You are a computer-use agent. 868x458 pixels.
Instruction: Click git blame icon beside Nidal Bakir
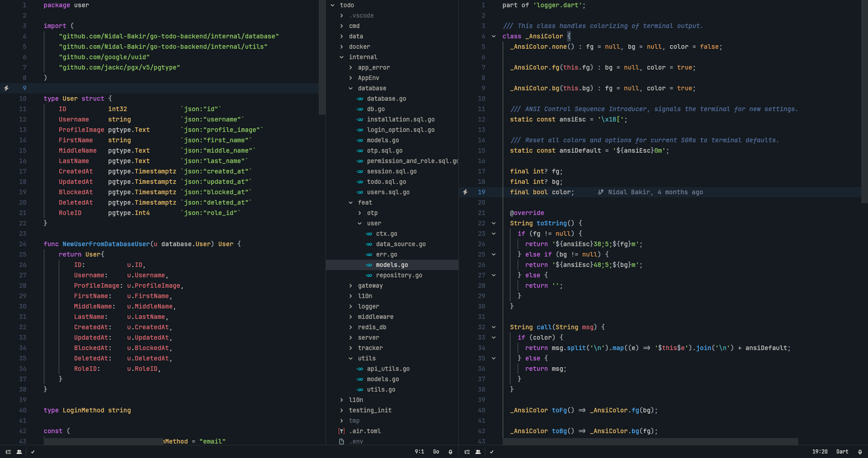600,192
